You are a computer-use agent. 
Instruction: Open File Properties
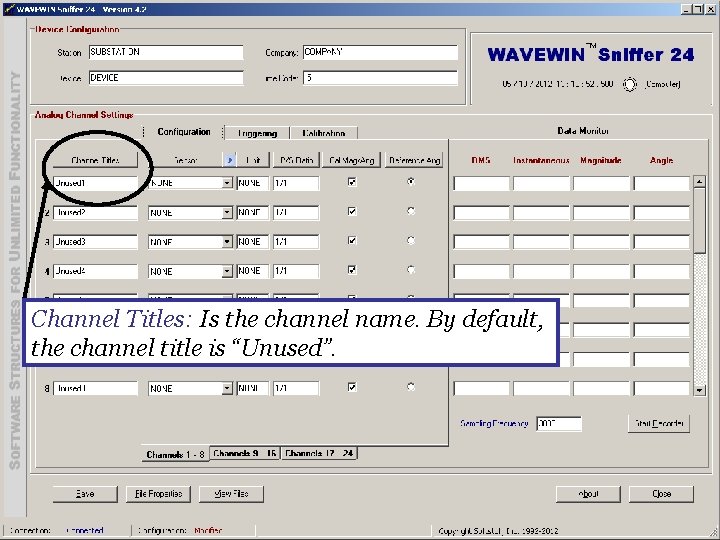click(158, 494)
